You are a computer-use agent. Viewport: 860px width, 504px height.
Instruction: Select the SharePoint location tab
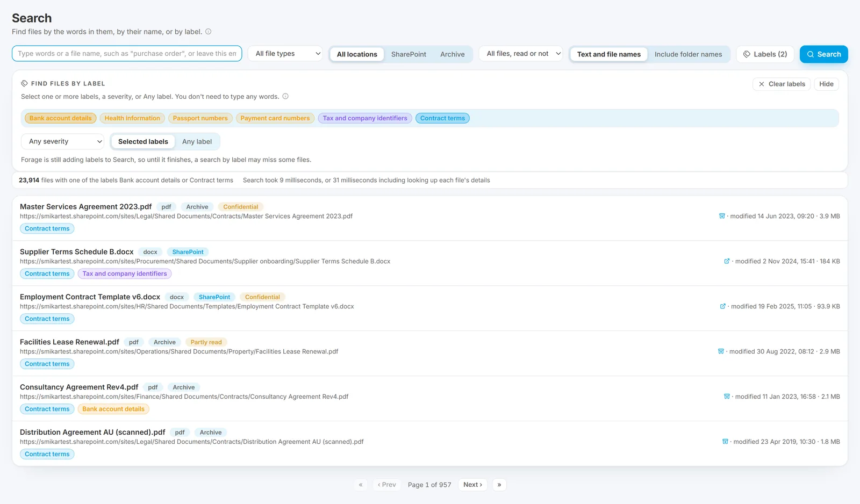click(x=408, y=54)
